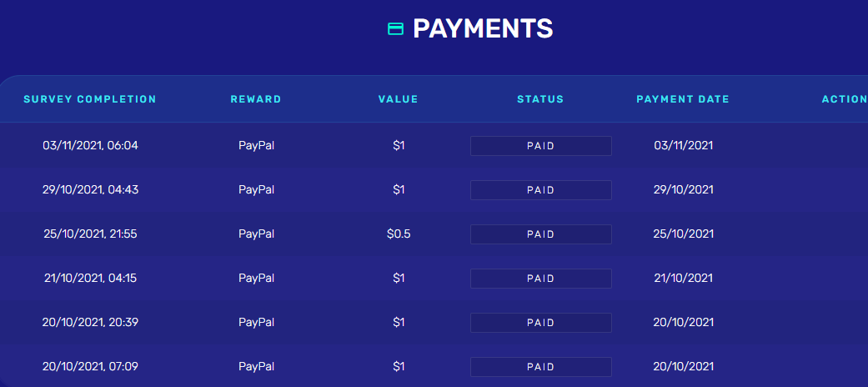Image resolution: width=868 pixels, height=387 pixels.
Task: Select the 03/11/2021, 06:04 survey completion entry
Action: 90,146
